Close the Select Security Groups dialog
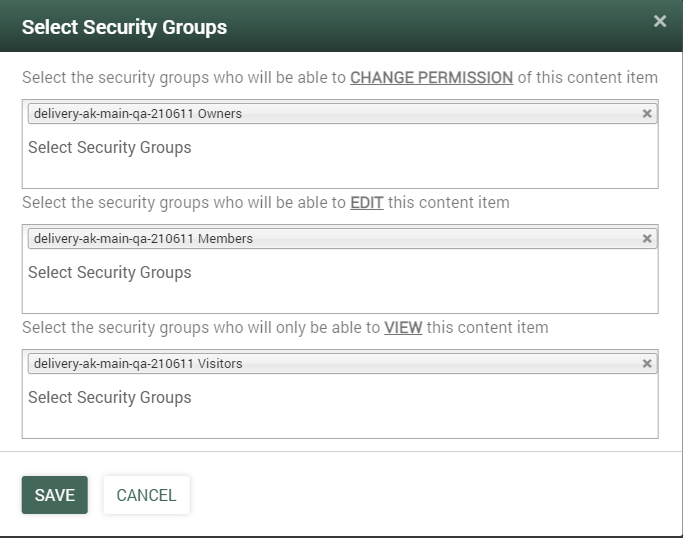 click(x=659, y=21)
